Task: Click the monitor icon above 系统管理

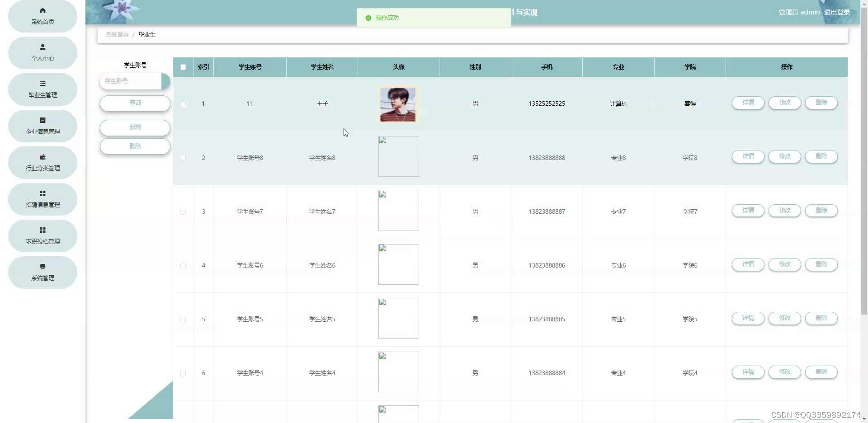Action: point(42,267)
